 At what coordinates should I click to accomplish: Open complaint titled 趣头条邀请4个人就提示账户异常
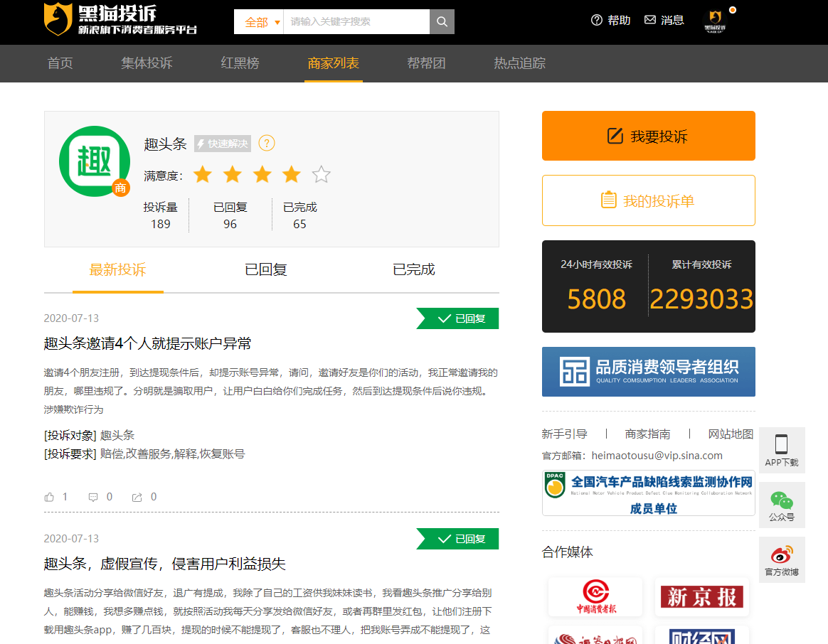pyautogui.click(x=147, y=344)
